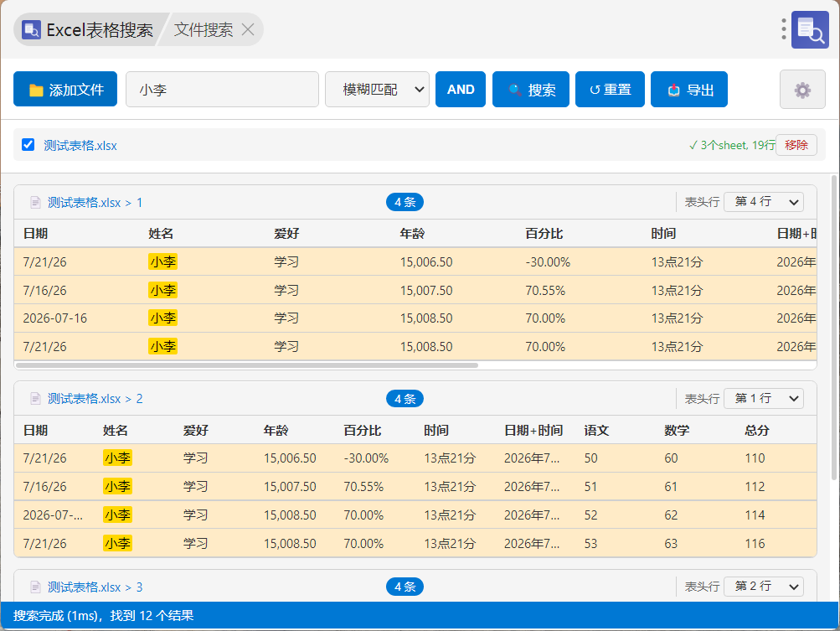840x631 pixels.
Task: Click the Excel表格搜索 tab icon
Action: [x=31, y=29]
